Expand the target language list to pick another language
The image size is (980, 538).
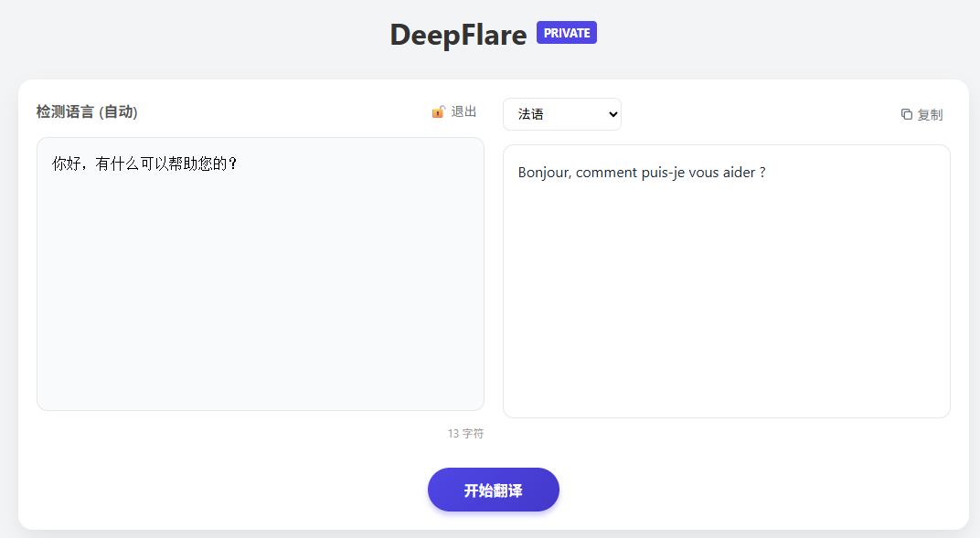coord(561,113)
